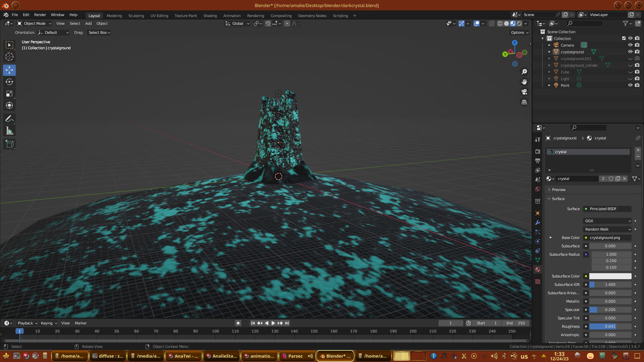Viewport: 644px width, 362px height.
Task: Click the camera view icon in the viewport
Action: click(524, 92)
